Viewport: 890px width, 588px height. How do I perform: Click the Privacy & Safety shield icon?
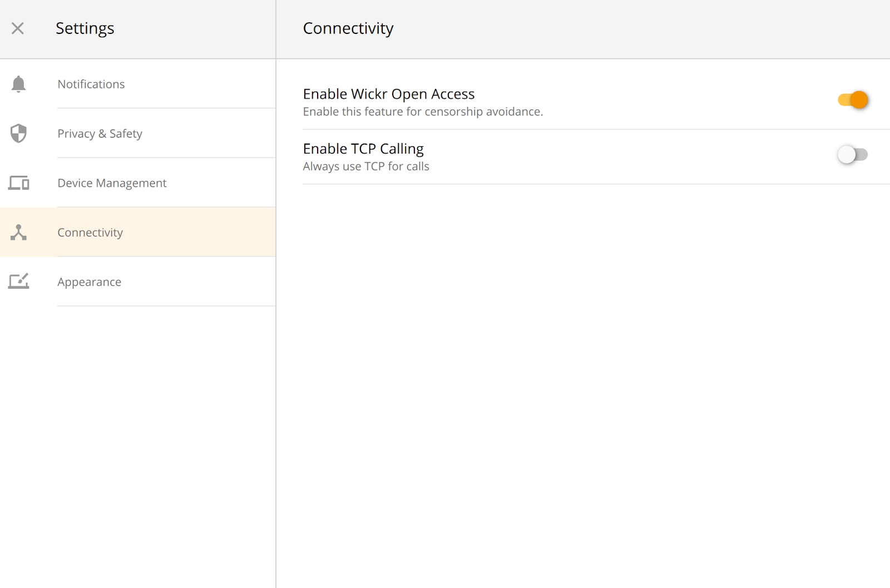tap(18, 134)
